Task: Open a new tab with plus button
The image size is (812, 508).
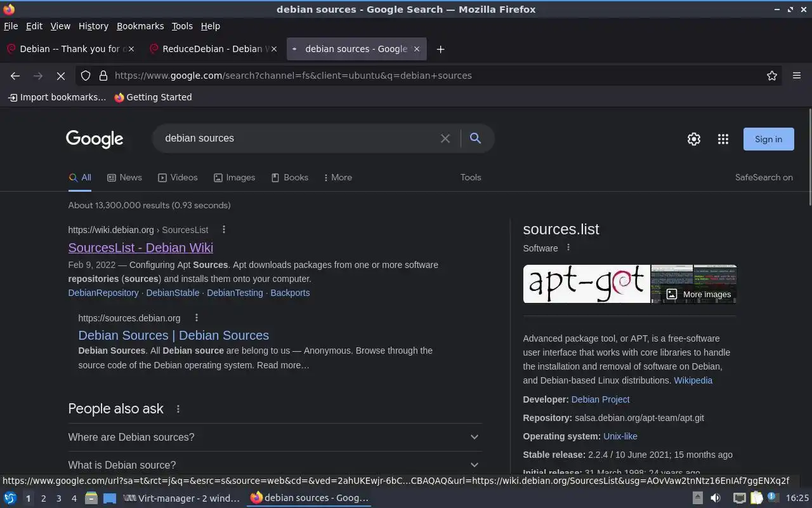Action: click(440, 49)
